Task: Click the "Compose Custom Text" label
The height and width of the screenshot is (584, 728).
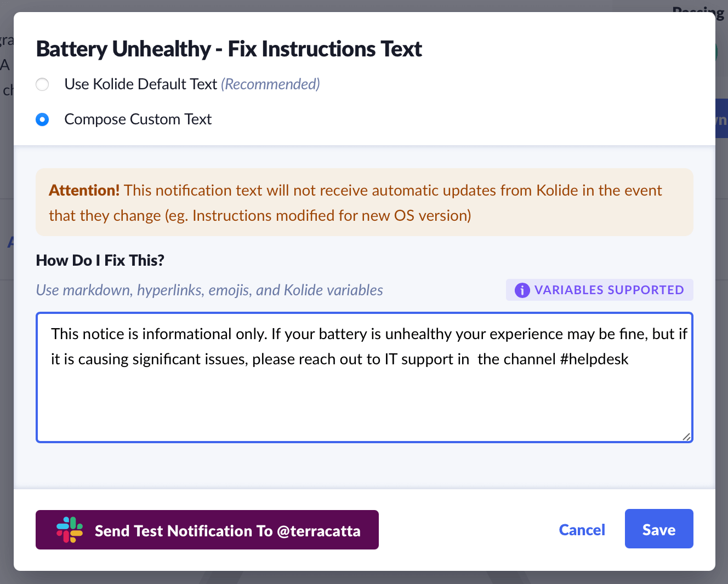Action: [138, 119]
